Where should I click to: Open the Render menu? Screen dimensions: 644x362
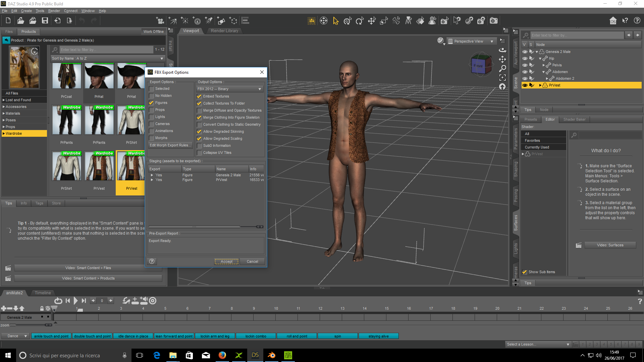(x=54, y=11)
